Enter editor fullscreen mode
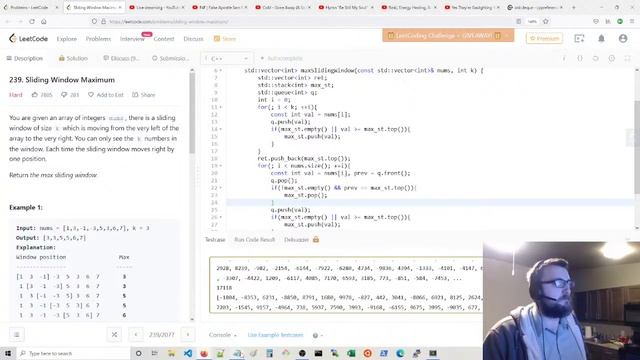This screenshot has width=640, height=360. [627, 58]
